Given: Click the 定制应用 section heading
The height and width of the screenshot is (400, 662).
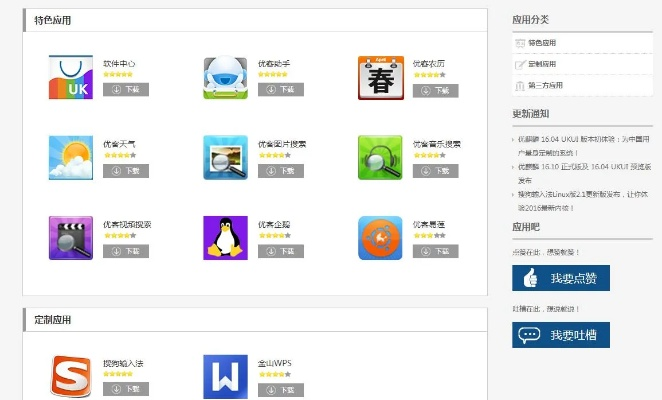Looking at the screenshot, I should click(x=52, y=320).
